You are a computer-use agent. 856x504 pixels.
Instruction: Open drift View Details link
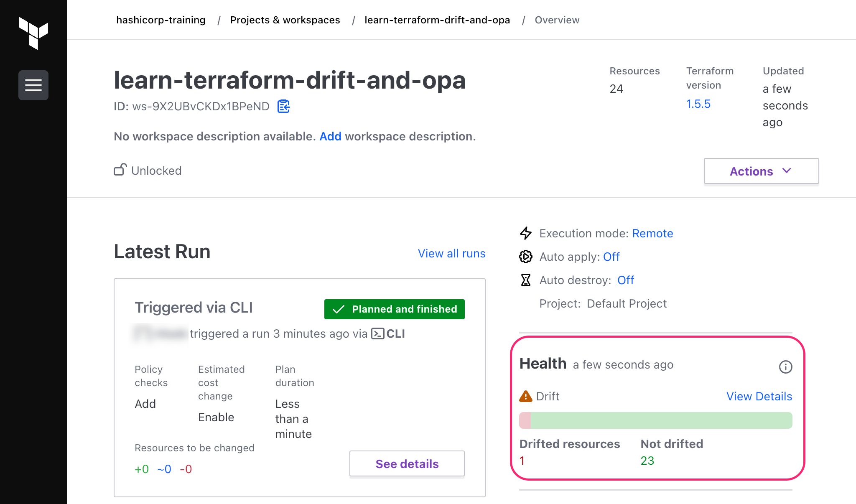759,396
